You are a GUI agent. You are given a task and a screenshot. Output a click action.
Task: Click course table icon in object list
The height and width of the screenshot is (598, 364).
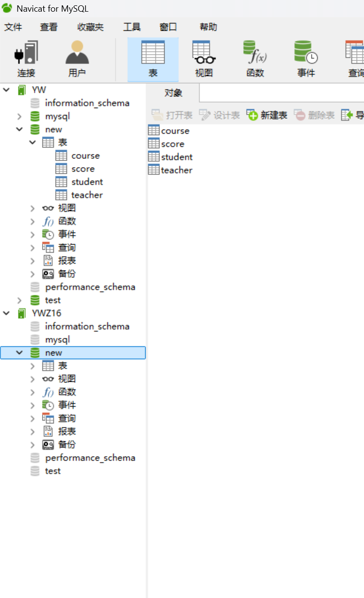(154, 130)
